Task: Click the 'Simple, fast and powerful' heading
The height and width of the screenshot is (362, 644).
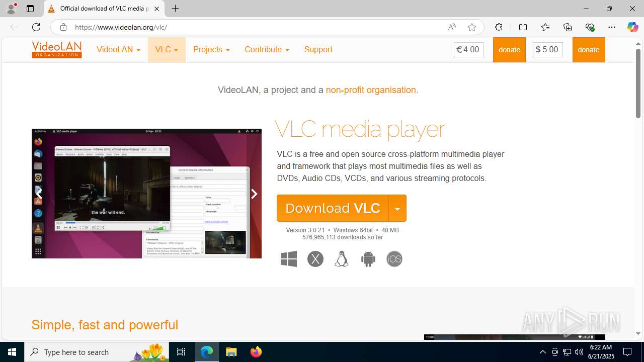Action: [x=105, y=325]
